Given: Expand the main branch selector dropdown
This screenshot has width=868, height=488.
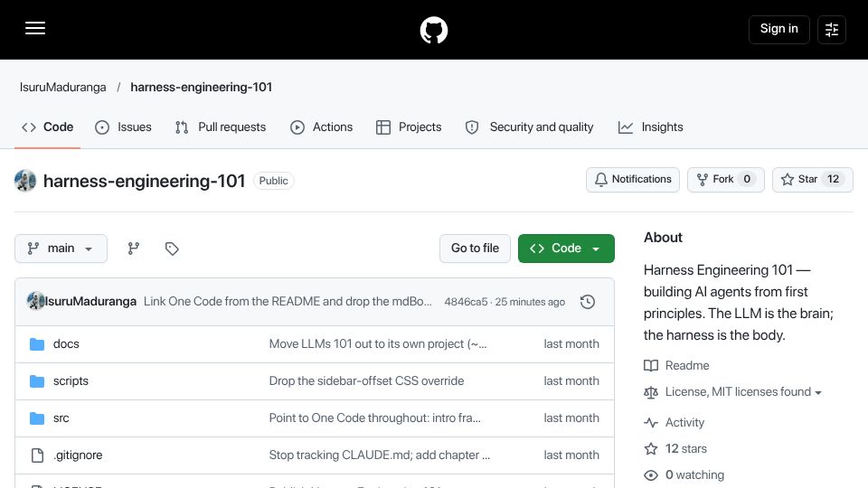Looking at the screenshot, I should (x=61, y=249).
